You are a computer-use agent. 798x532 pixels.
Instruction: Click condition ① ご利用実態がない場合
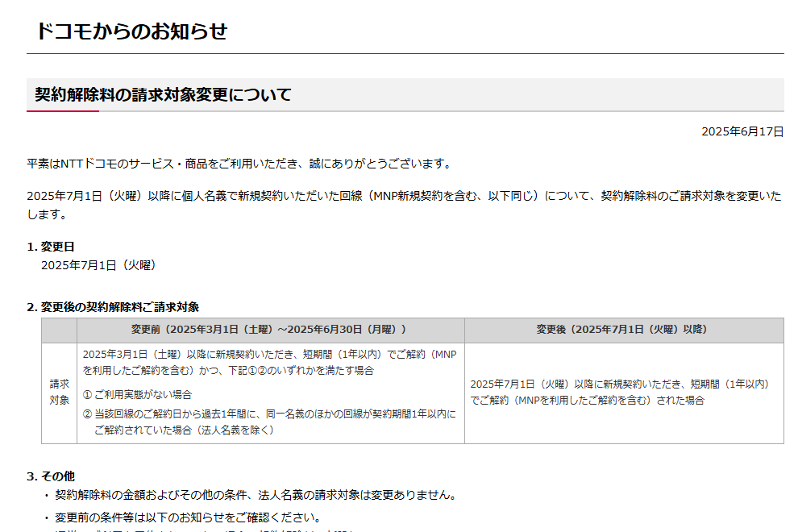[137, 394]
